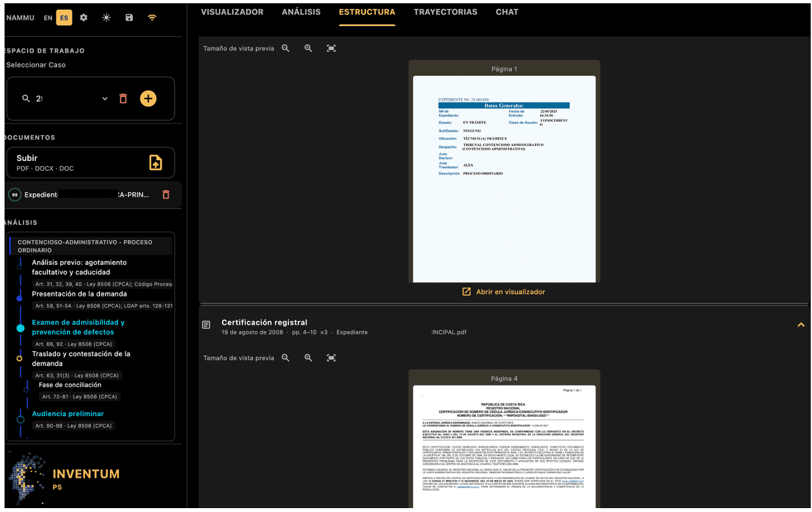Click the 19 de agosto de 2008 metadata text
This screenshot has width=812, height=512.
[252, 332]
